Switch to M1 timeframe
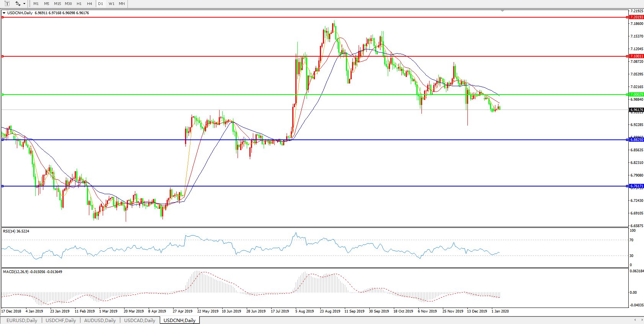 click(x=36, y=3)
